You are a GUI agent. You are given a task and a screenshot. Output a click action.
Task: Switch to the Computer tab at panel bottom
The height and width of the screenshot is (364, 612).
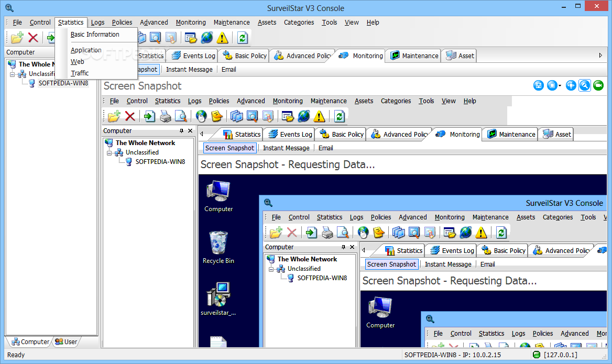click(x=30, y=342)
